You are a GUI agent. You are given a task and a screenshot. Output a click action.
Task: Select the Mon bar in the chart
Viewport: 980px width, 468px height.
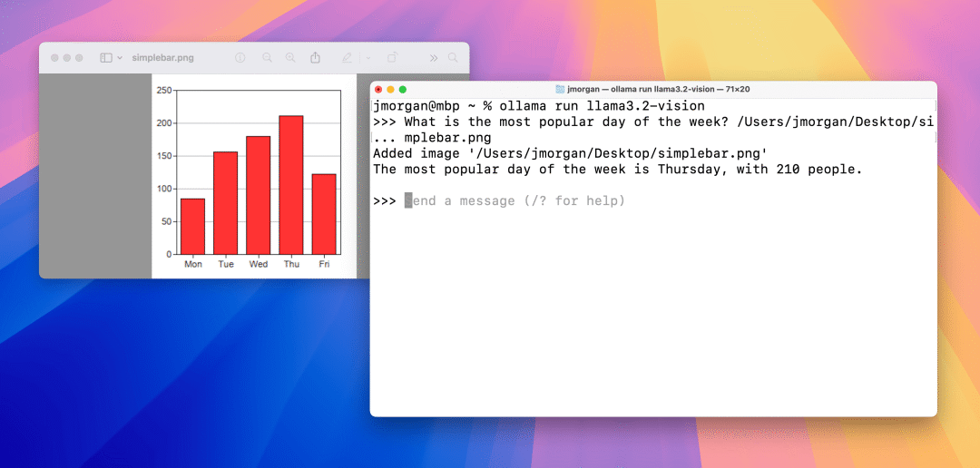tap(192, 226)
